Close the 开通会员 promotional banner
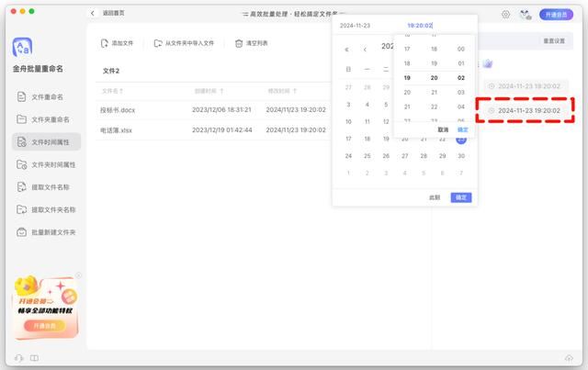The image size is (588, 370). pyautogui.click(x=79, y=275)
